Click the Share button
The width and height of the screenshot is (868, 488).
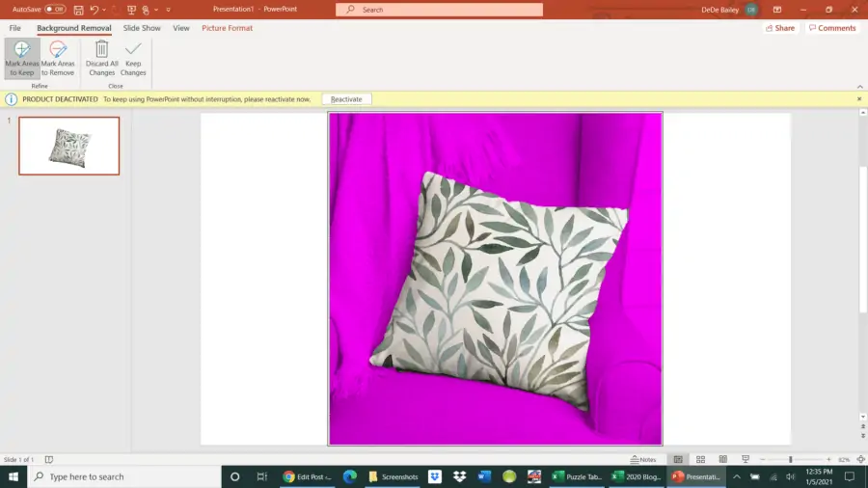click(x=780, y=28)
